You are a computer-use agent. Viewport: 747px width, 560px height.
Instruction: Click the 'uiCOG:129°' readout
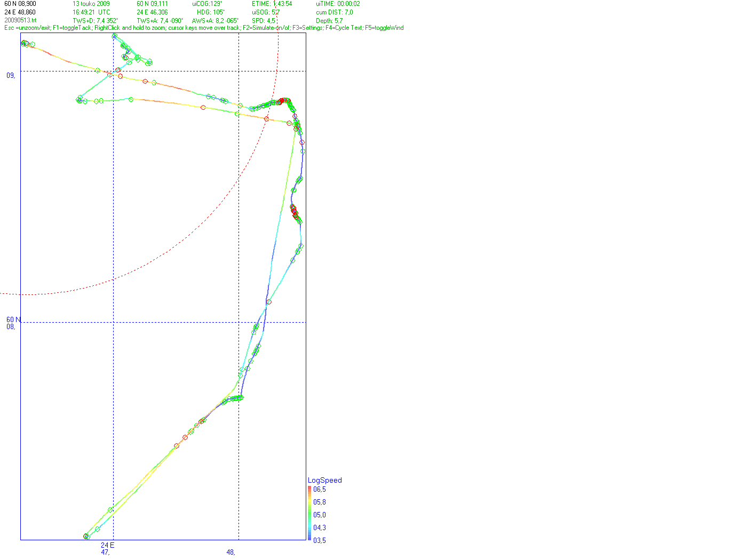point(207,4)
